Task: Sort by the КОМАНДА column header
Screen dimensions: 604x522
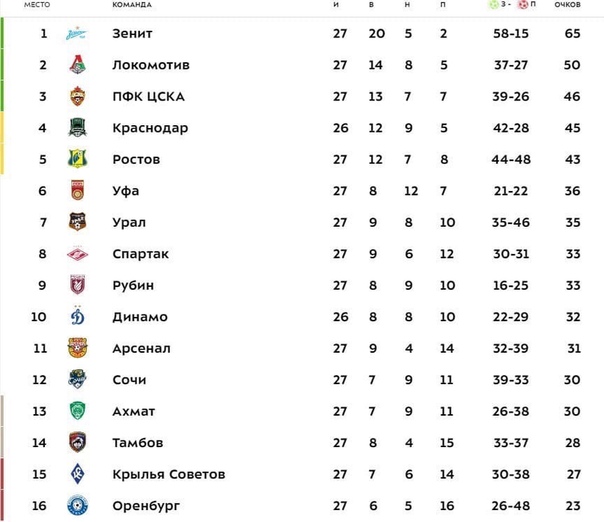Action: [132, 5]
